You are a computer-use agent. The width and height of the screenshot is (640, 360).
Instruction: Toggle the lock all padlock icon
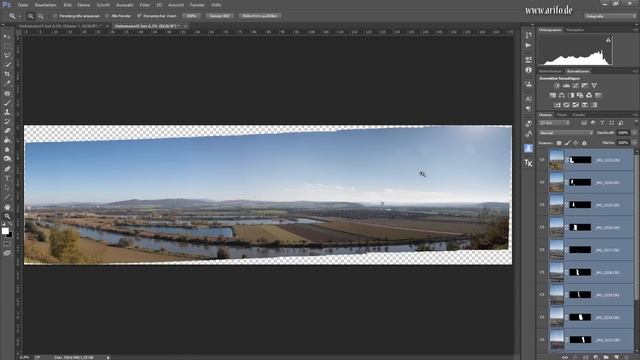[584, 143]
